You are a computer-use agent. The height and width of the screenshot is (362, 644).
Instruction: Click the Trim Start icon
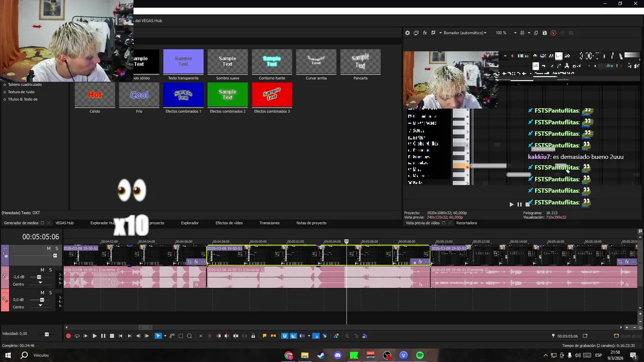coord(218,336)
